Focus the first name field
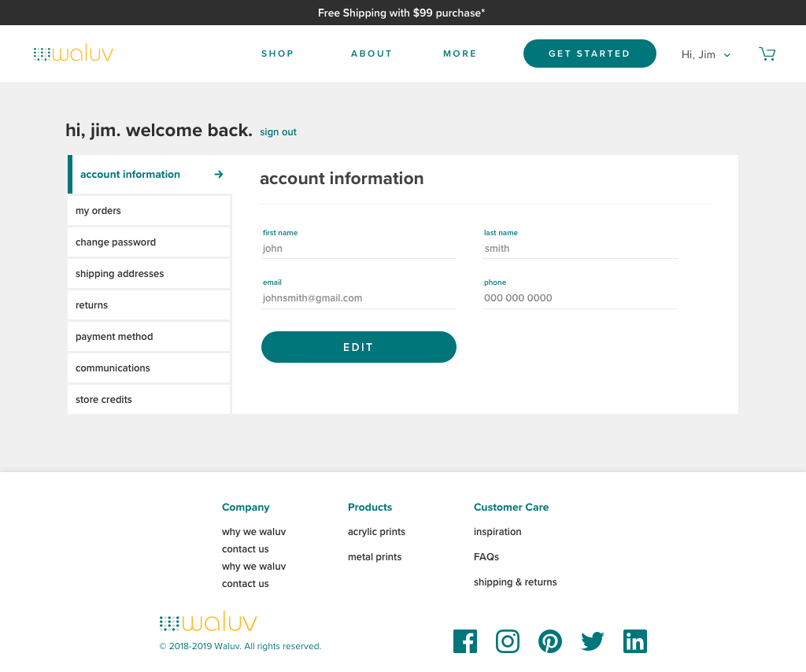 (359, 249)
